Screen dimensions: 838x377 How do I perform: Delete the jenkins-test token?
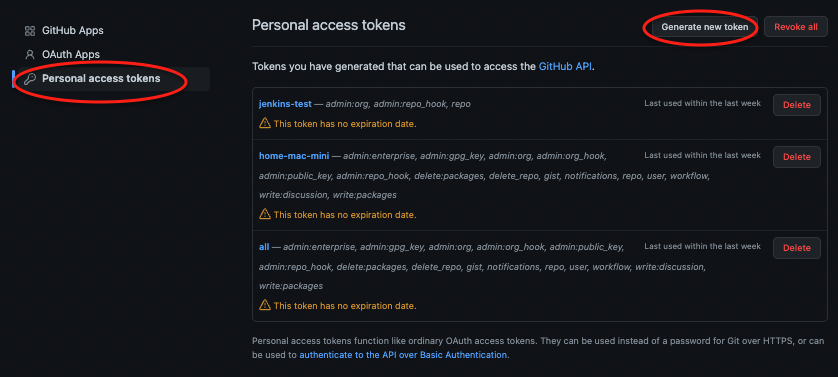(x=797, y=105)
